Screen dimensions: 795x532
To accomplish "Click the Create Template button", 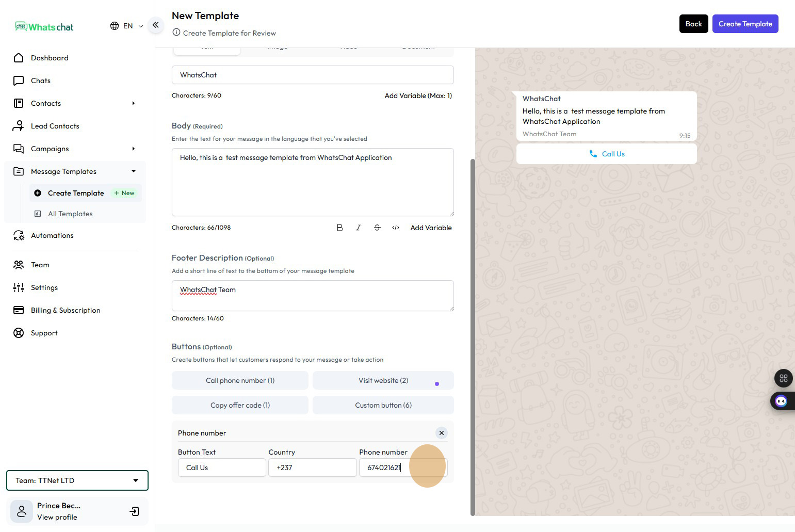I will 745,24.
